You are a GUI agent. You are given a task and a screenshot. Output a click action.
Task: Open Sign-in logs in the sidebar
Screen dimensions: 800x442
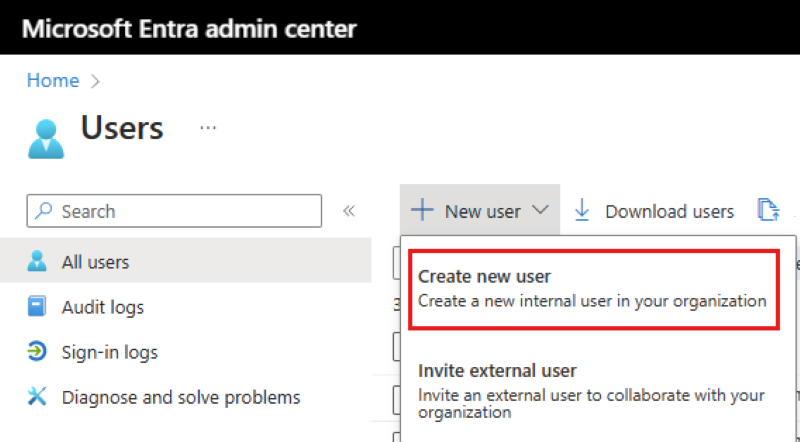tap(110, 352)
